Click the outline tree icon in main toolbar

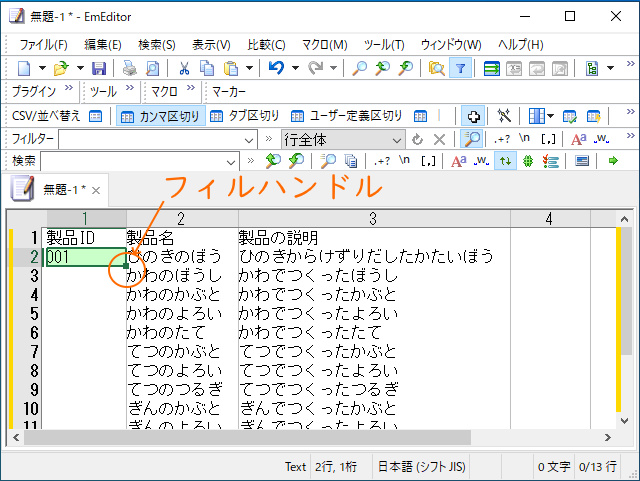coord(592,68)
